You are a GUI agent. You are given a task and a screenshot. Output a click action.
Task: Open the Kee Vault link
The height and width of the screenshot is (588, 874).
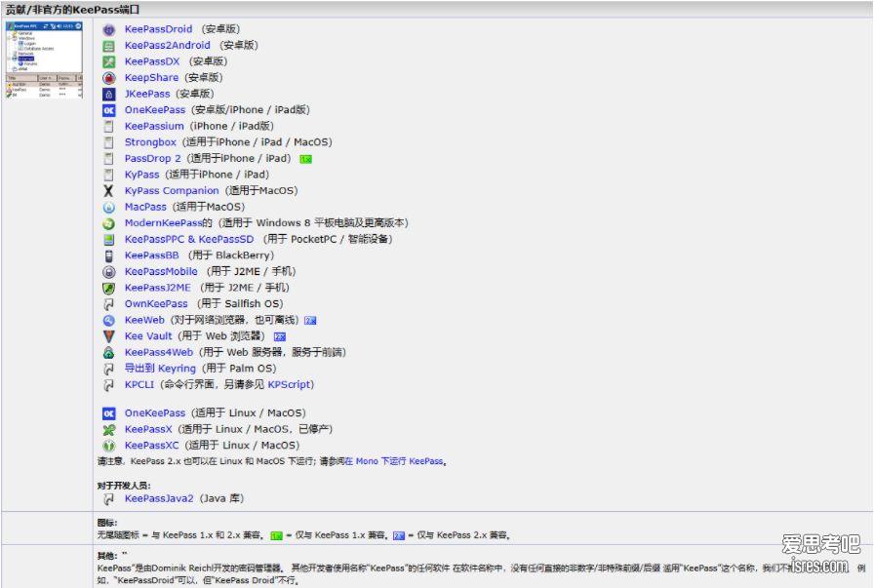click(x=148, y=336)
